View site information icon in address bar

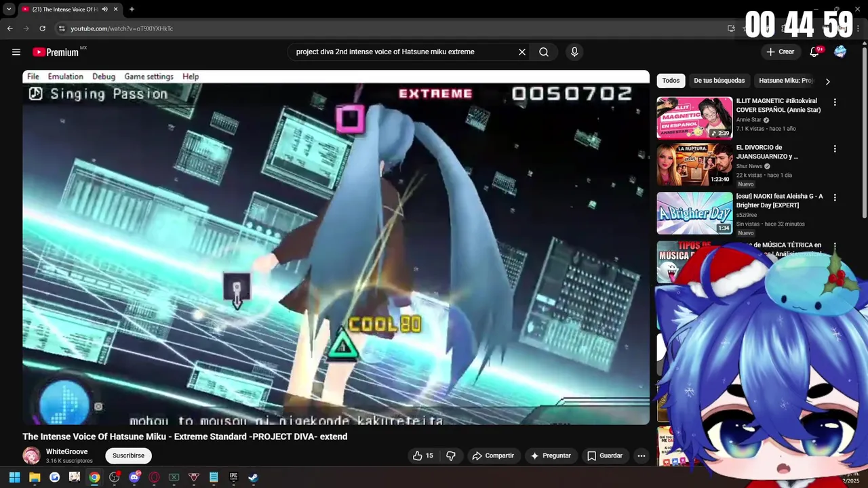tap(61, 28)
